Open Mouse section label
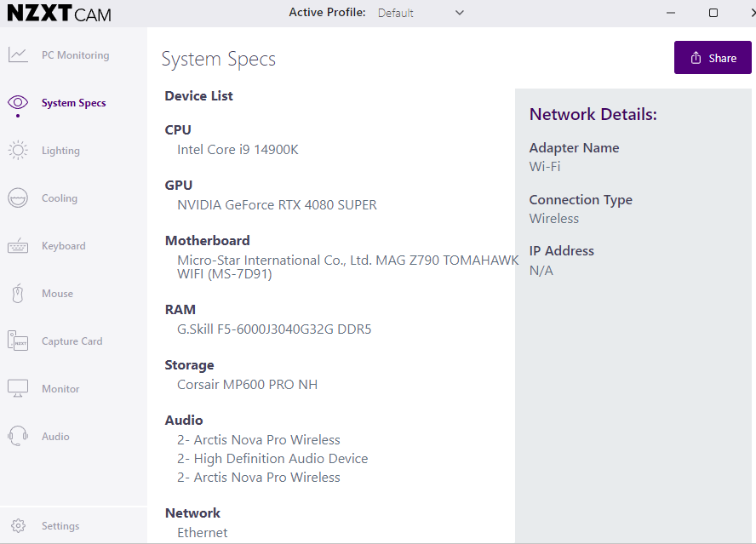 57,294
